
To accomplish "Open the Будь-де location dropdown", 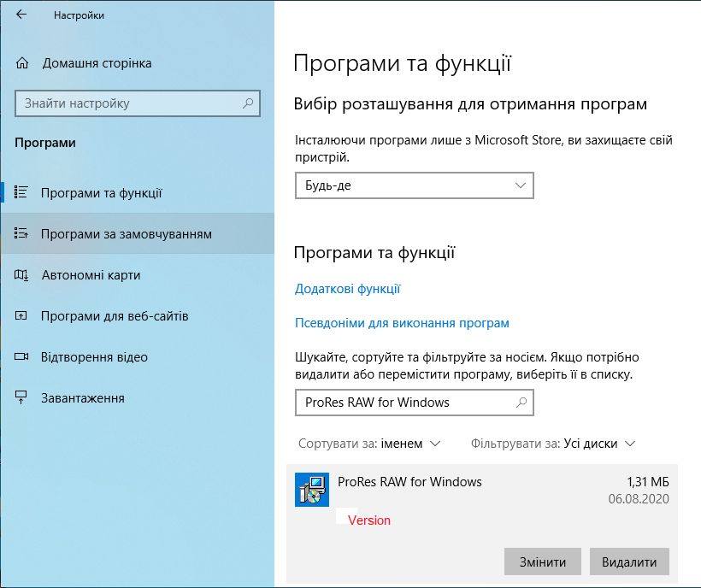I will coord(415,185).
